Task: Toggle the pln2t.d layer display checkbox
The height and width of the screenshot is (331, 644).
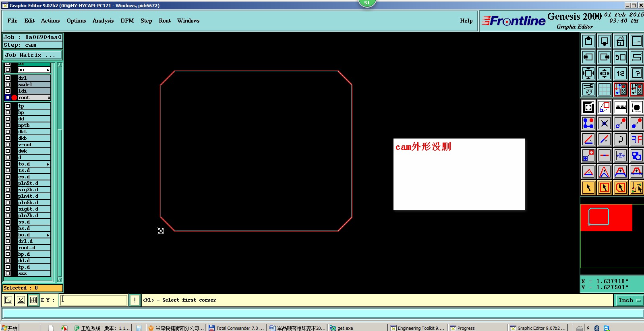Action: 8,183
